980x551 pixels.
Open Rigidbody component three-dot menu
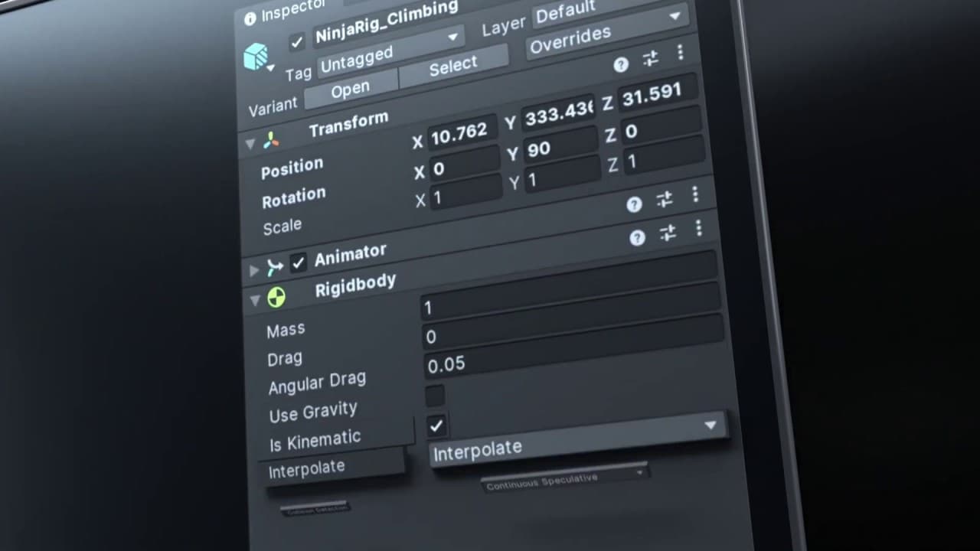tap(697, 227)
